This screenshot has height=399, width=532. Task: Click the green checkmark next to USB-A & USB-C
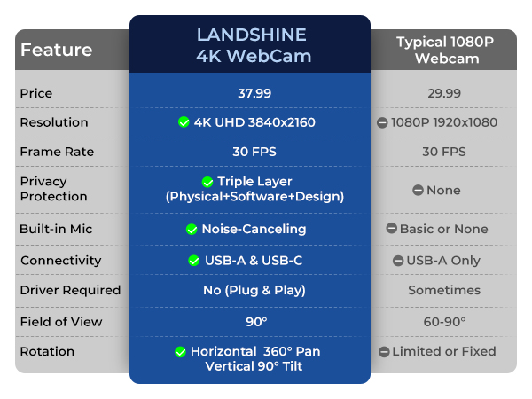[x=193, y=261]
